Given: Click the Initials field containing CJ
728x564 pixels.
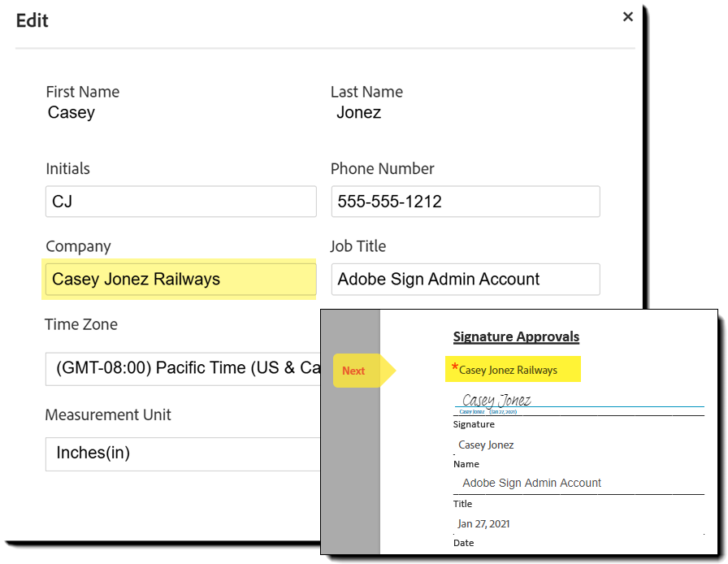Looking at the screenshot, I should pos(180,202).
